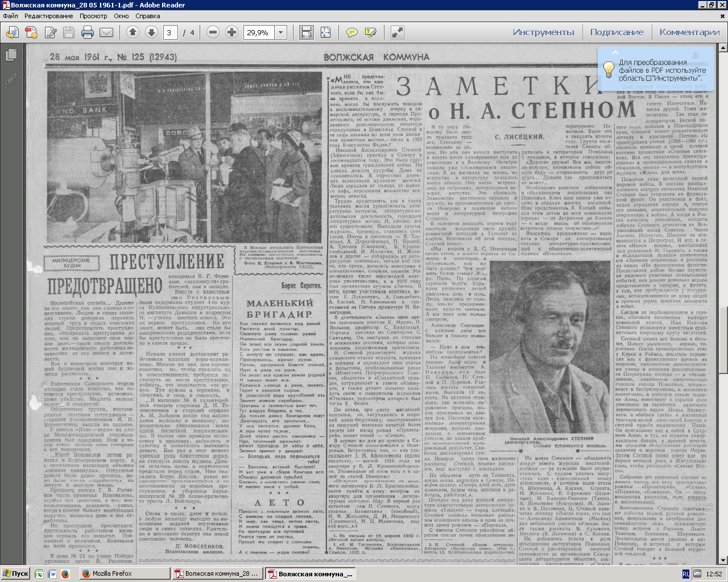Screen dimensions: 728x582
Task: Click the RU language indicator
Action: (x=686, y=575)
